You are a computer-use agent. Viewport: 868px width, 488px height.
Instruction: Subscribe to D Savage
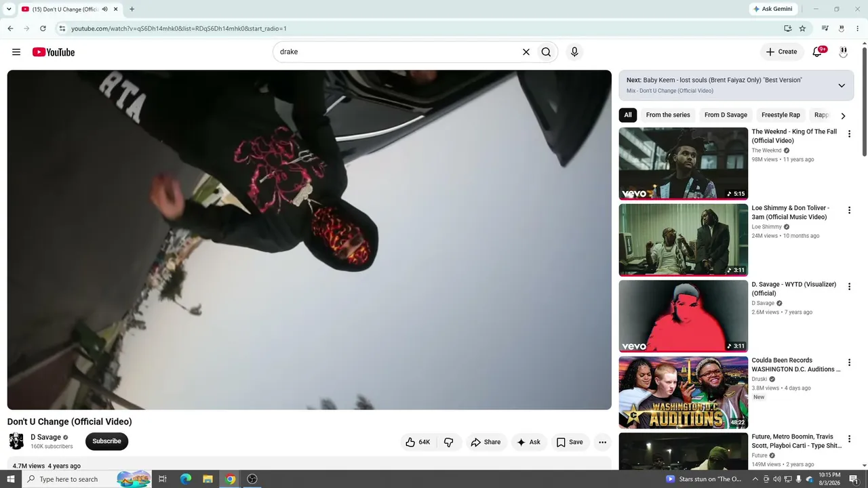tap(106, 441)
